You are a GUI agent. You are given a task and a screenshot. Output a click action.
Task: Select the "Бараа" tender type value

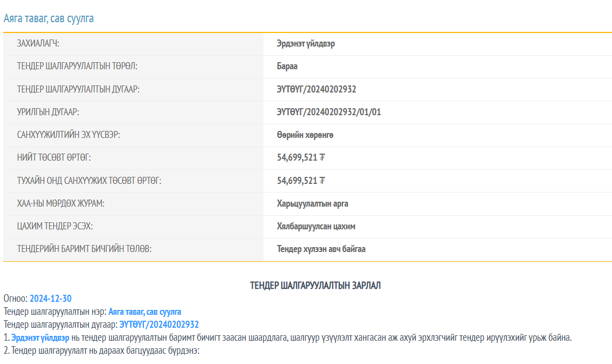click(287, 67)
